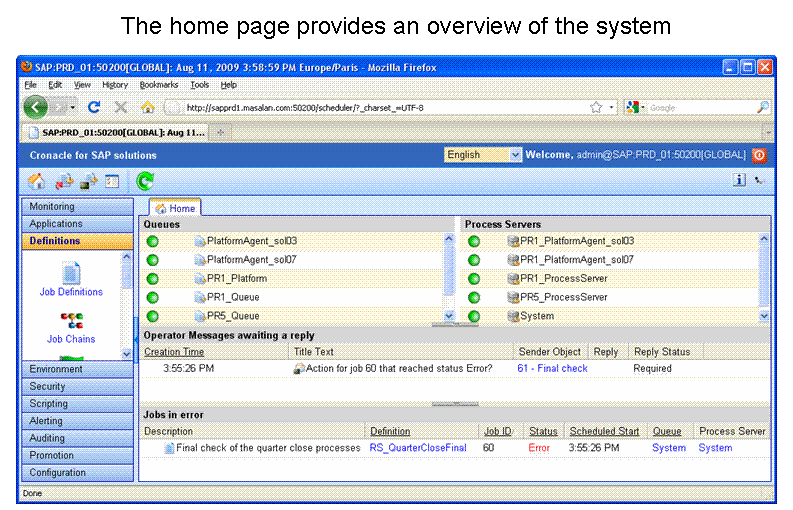Click the green refresh icon in Cronacle toolbar
Image resolution: width=793 pixels, height=510 pixels.
click(x=145, y=181)
